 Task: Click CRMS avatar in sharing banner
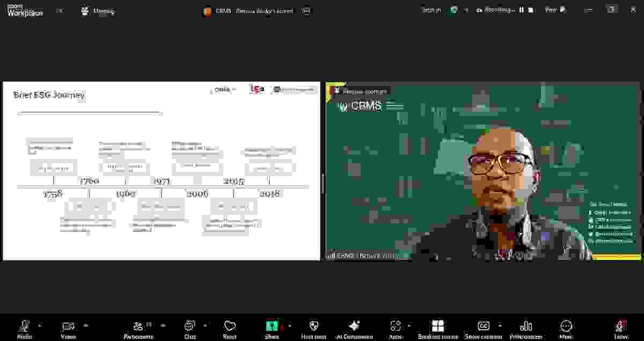pos(207,11)
